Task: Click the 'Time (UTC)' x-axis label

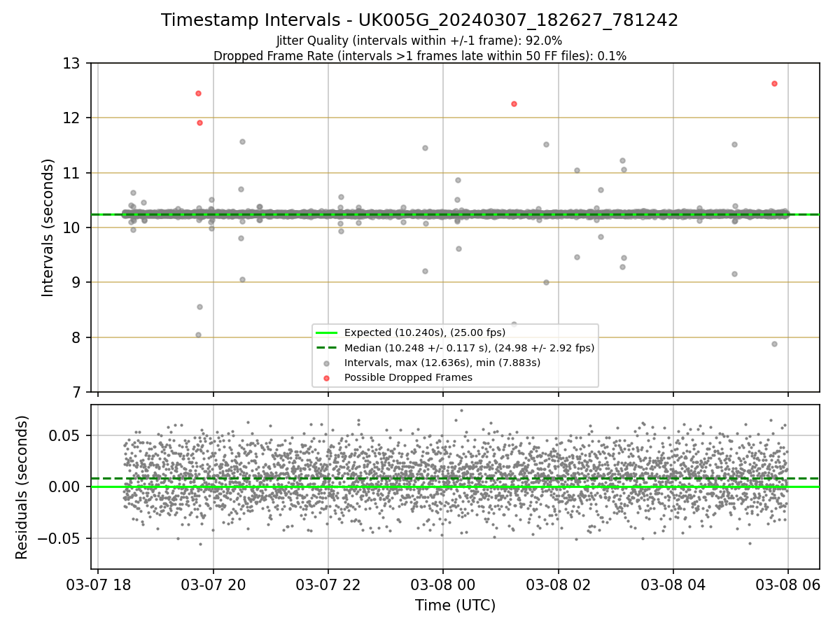Action: point(455,605)
